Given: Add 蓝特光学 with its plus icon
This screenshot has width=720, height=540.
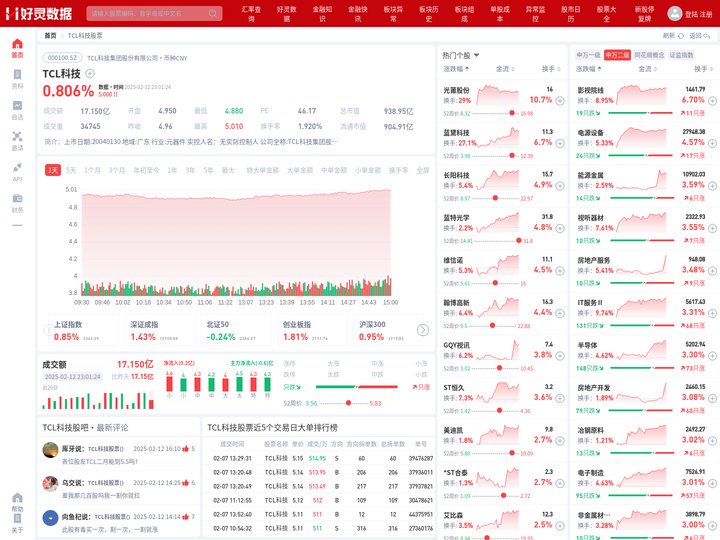Looking at the screenshot, I should click(x=560, y=228).
